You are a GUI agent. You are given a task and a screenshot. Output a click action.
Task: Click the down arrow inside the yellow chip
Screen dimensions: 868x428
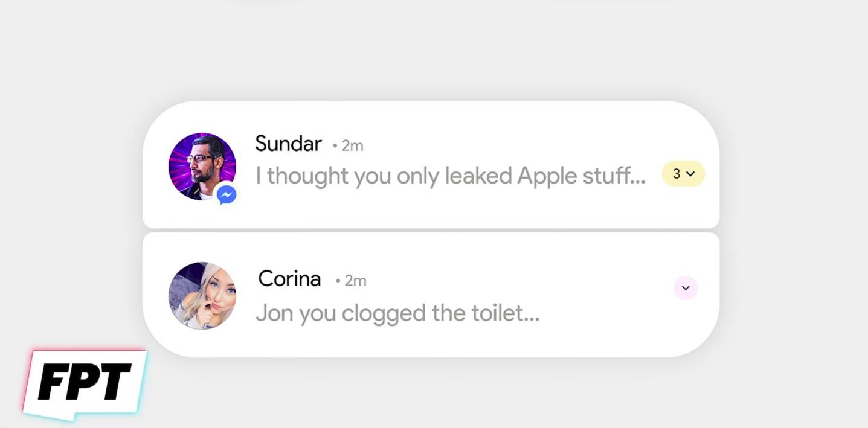(691, 174)
